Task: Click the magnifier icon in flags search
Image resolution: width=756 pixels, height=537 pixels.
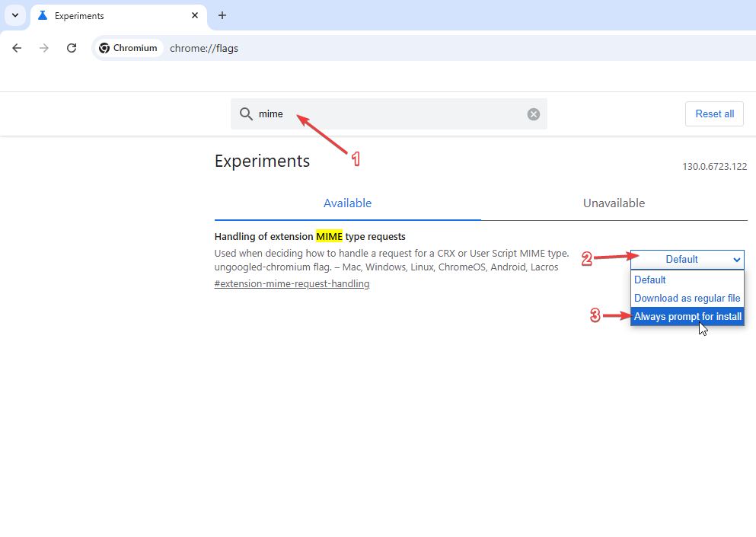Action: pos(246,114)
